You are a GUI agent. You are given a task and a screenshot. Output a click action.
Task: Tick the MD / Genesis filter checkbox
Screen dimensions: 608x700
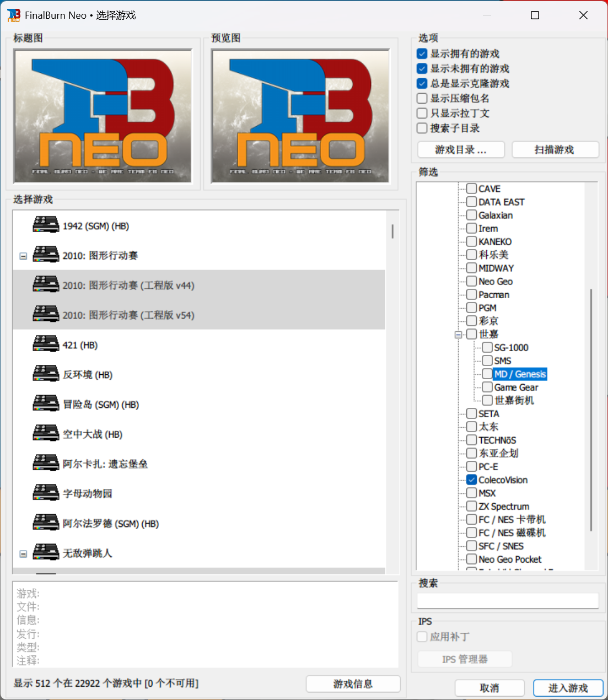(x=487, y=374)
